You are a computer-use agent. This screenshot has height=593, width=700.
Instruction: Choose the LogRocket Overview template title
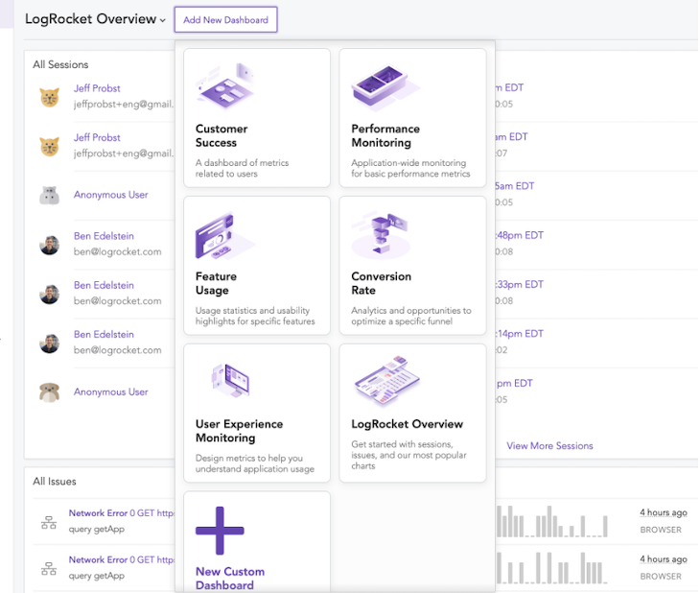pos(408,424)
